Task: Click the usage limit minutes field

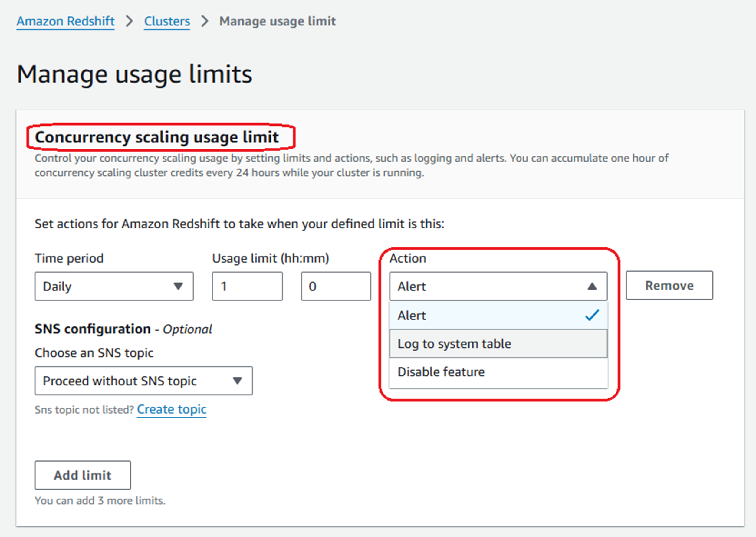Action: point(336,287)
